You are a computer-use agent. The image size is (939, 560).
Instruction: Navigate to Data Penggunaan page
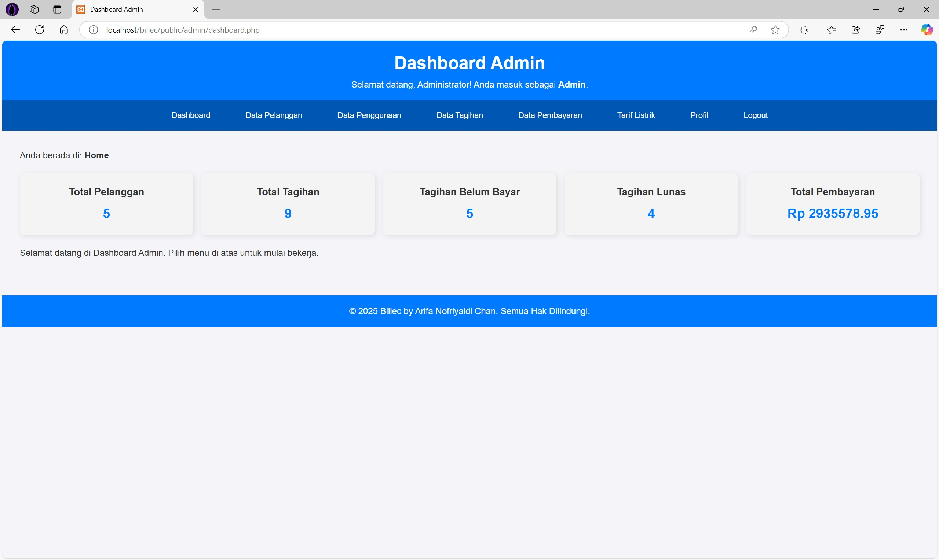click(369, 115)
